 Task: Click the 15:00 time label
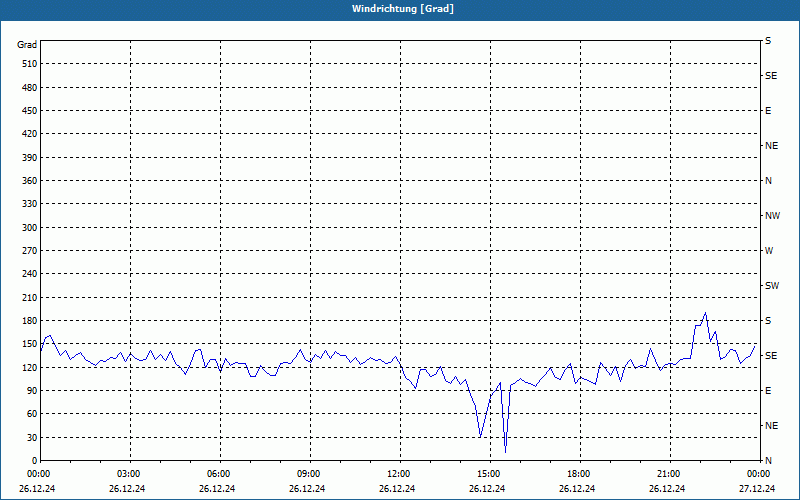490,474
